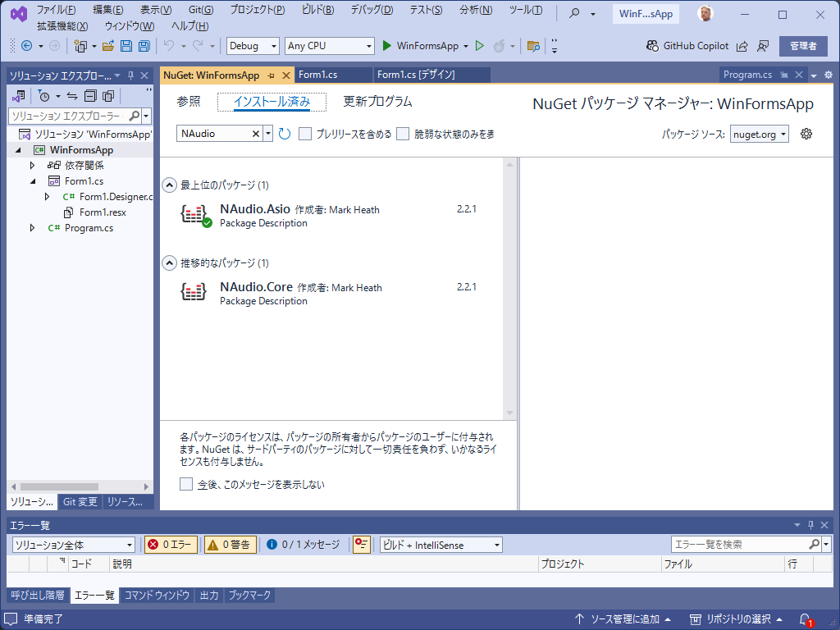Click Solution Explorer pending changes filter clock icon
840x630 pixels.
coord(44,96)
